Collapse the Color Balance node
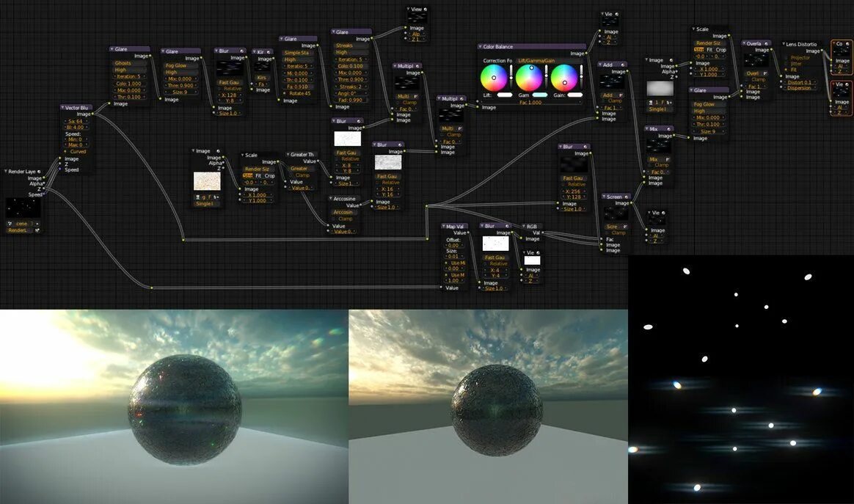854x504 pixels. click(481, 47)
